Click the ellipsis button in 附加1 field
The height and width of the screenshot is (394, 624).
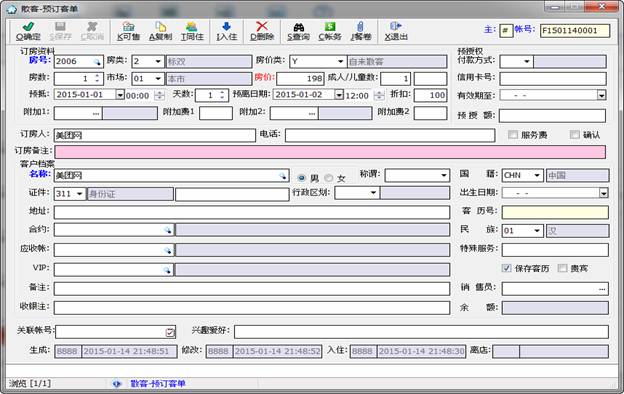96,113
